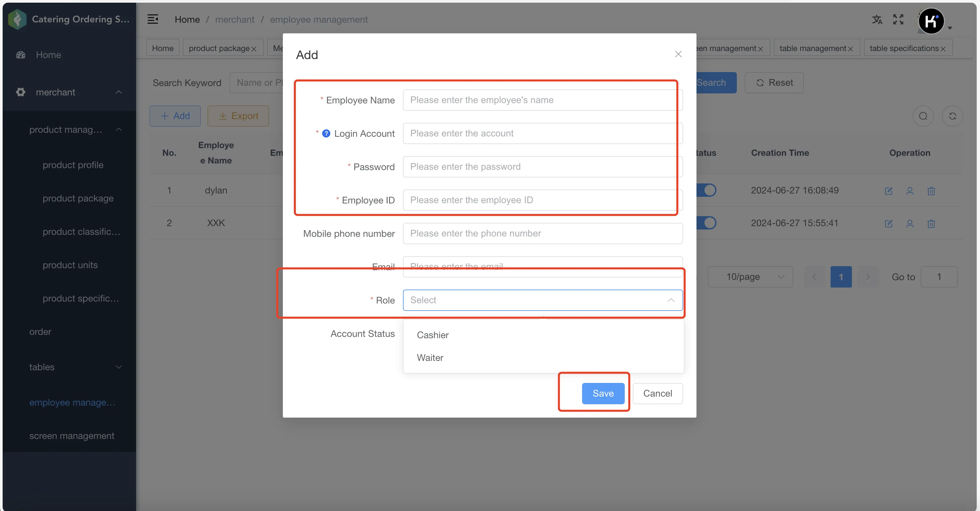
Task: Go to the next page arrow
Action: click(x=868, y=277)
